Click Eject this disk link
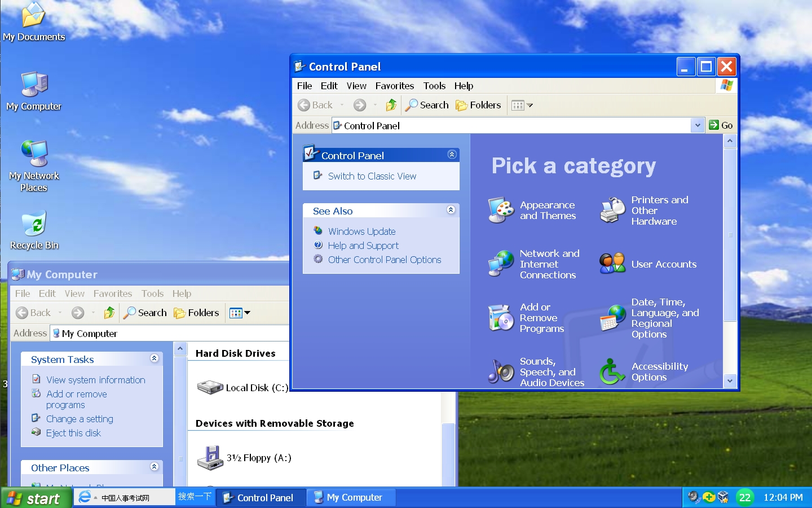This screenshot has width=812, height=508. pos(73,433)
